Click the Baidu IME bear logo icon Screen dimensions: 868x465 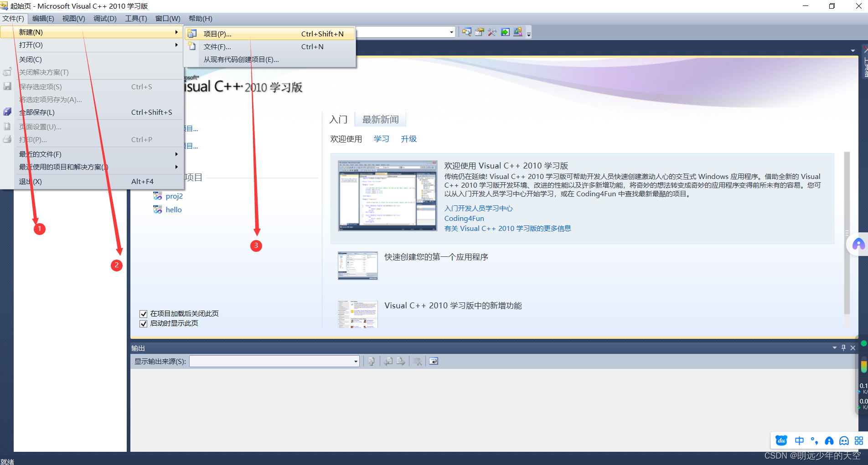(781, 440)
